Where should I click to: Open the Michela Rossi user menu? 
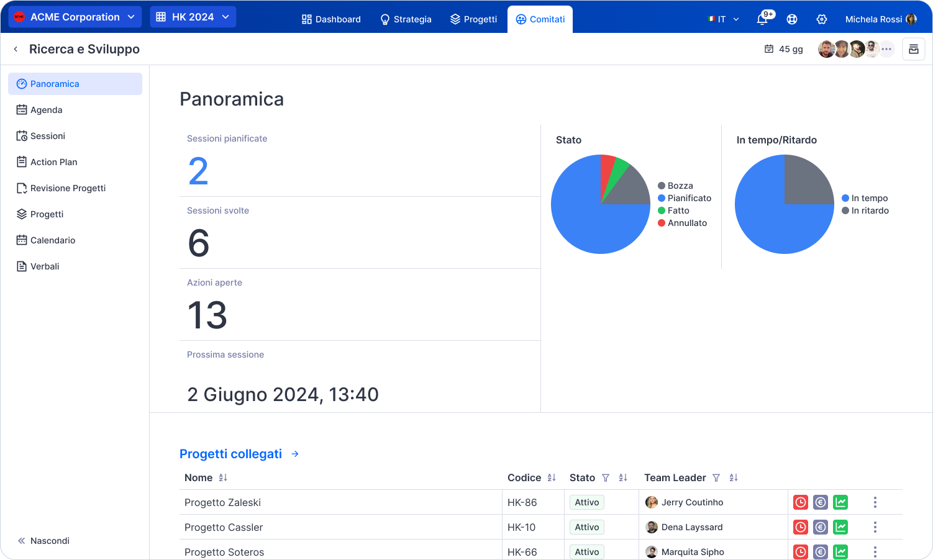(x=881, y=19)
